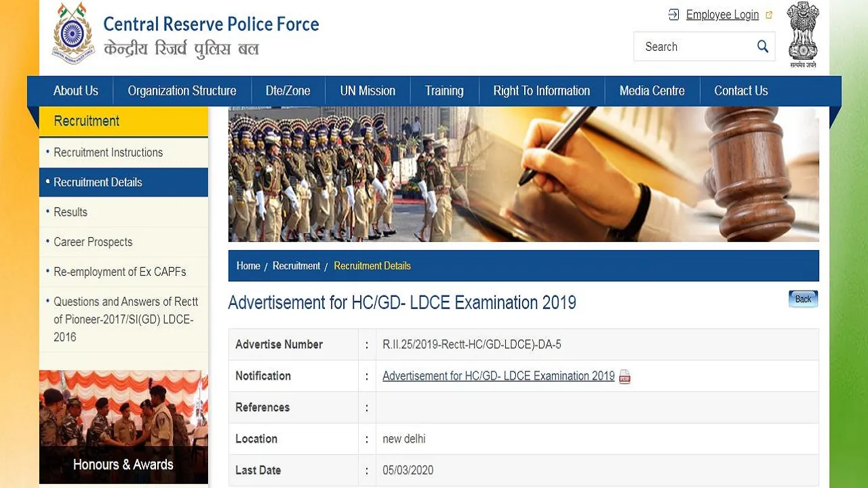Open the PDF icon next to Notification link
Viewport: 868px width, 488px height.
(x=625, y=378)
